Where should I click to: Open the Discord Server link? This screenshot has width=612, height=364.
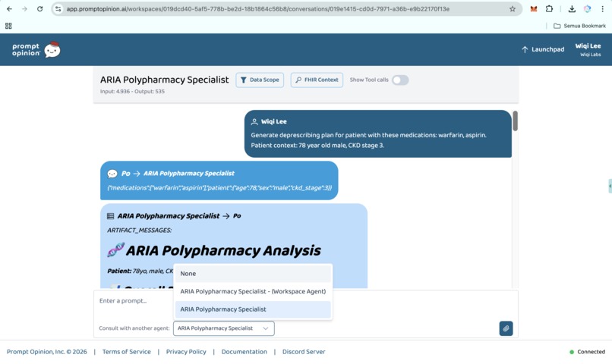304,352
